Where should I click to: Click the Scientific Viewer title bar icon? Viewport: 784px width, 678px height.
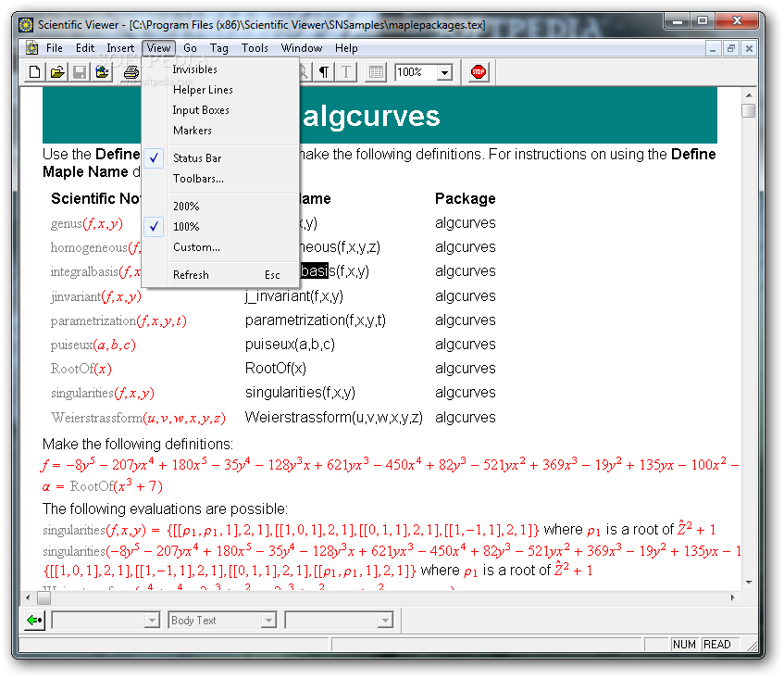point(26,24)
